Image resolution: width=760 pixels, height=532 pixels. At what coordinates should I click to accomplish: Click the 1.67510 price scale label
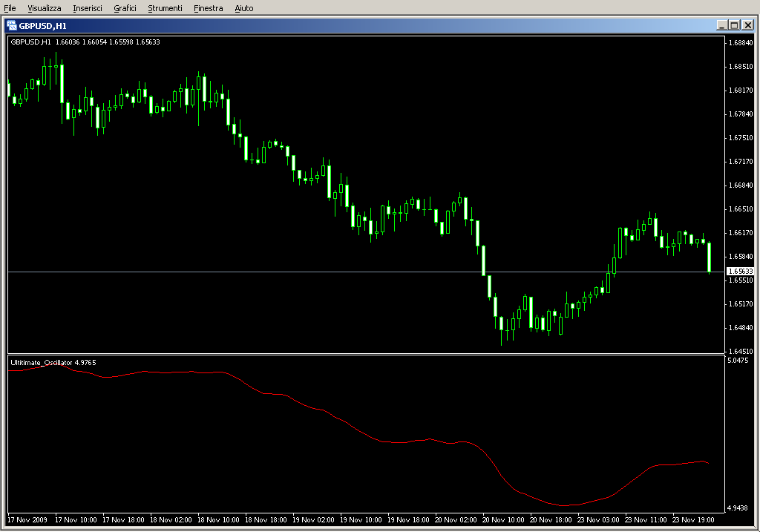(741, 137)
